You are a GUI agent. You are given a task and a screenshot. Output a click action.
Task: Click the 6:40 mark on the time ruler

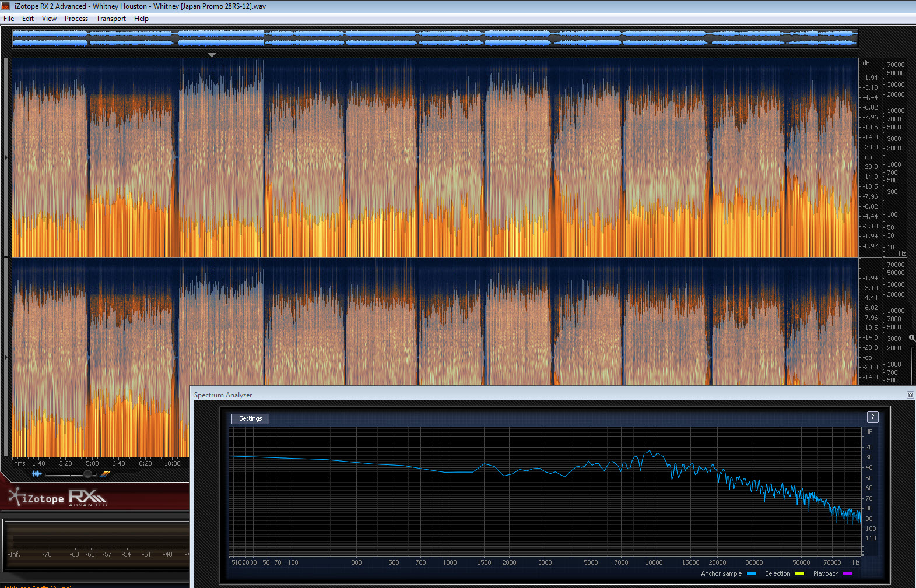coord(118,463)
